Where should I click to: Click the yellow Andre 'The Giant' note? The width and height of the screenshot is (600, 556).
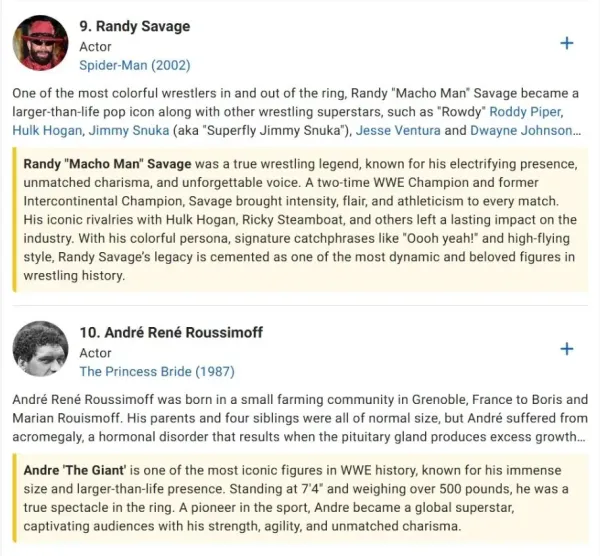coord(300,498)
